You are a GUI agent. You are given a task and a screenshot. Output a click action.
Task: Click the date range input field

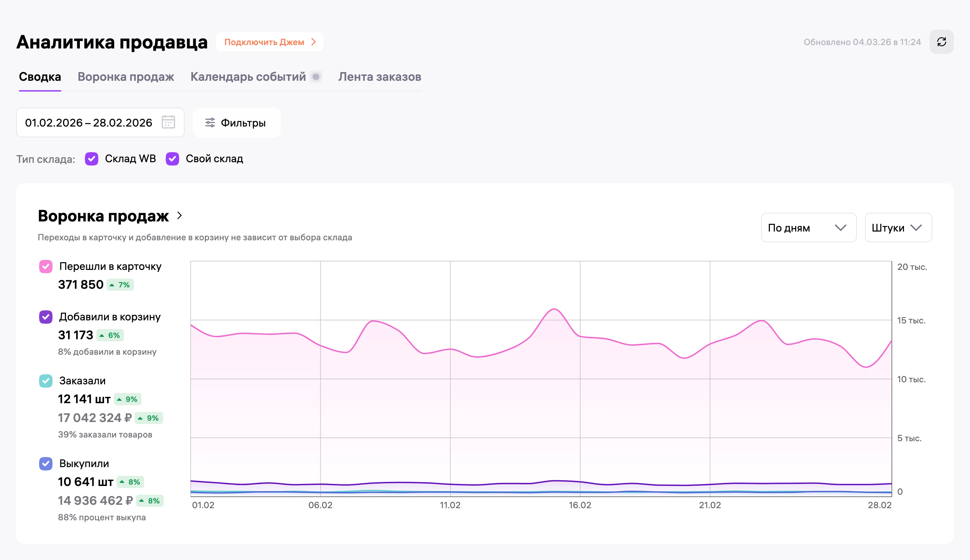[x=100, y=123]
